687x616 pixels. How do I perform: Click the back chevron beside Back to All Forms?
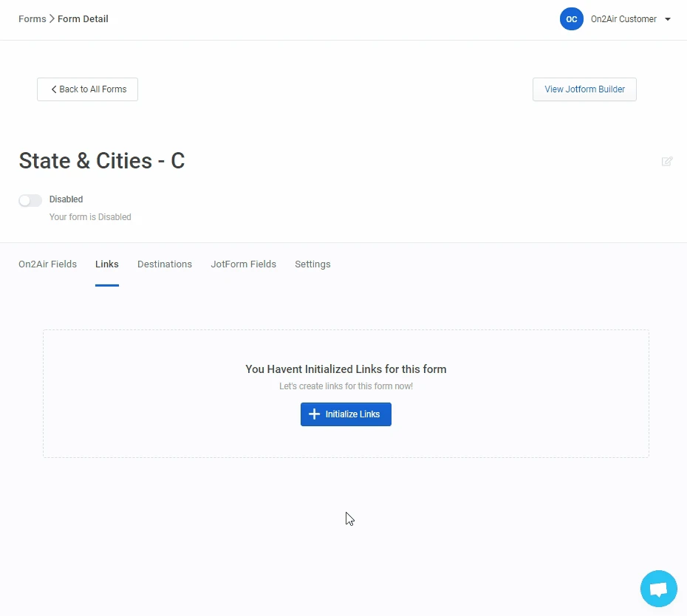pos(54,89)
